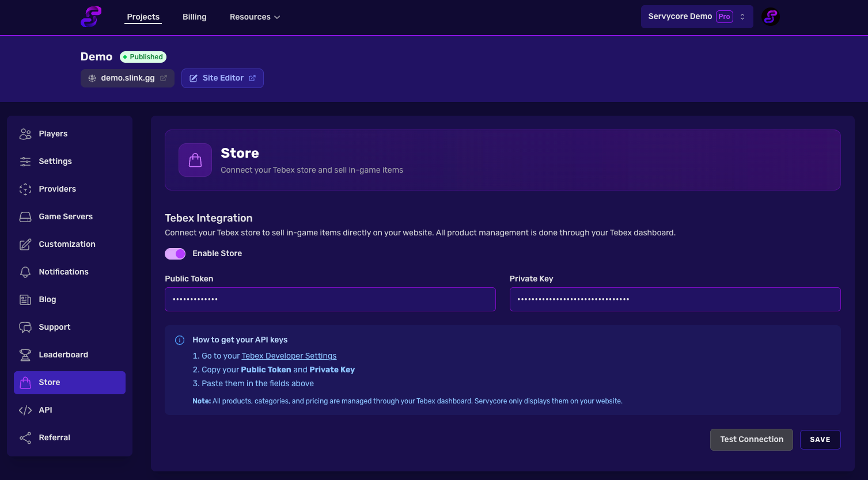
Task: Open Settings via the sliders icon
Action: pyautogui.click(x=25, y=161)
